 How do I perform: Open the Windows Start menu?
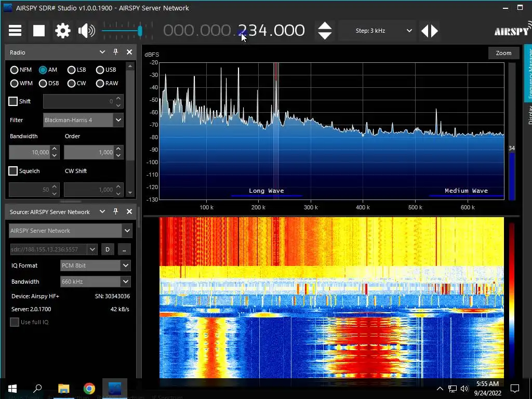point(12,389)
